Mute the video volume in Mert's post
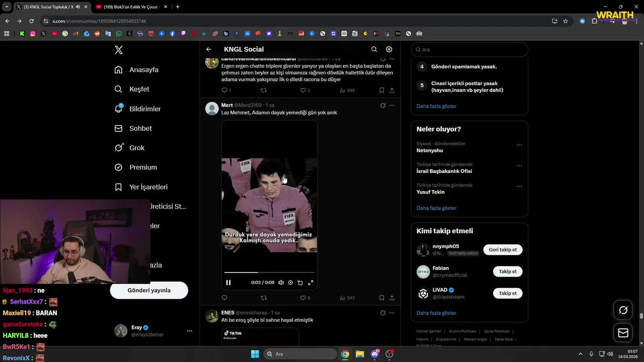This screenshot has width=644, height=362. 281,283
